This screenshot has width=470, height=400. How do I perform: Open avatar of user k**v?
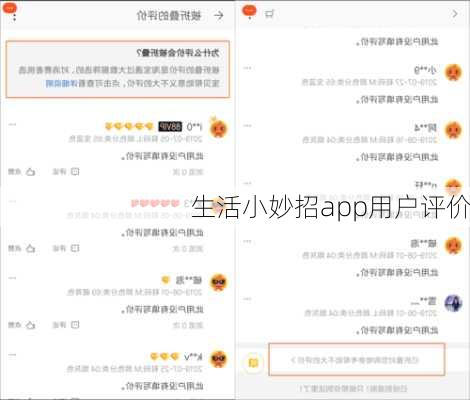[219, 359]
